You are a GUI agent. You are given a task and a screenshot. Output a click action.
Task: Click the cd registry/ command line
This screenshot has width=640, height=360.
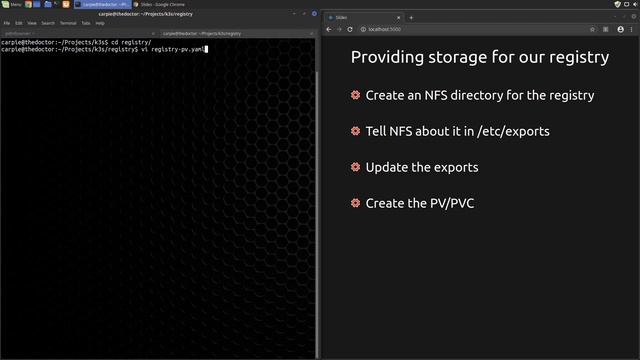(76, 42)
